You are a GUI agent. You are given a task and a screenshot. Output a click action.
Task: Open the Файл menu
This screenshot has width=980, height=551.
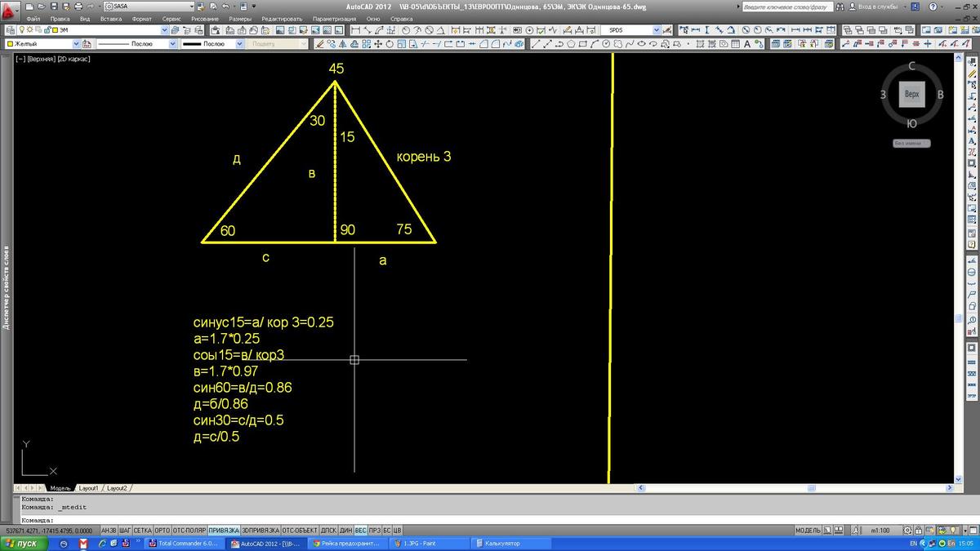tap(33, 18)
